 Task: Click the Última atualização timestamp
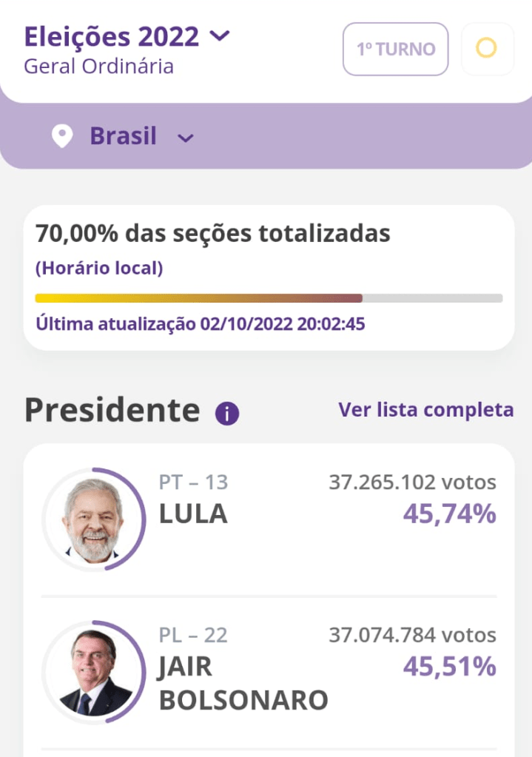tap(200, 324)
